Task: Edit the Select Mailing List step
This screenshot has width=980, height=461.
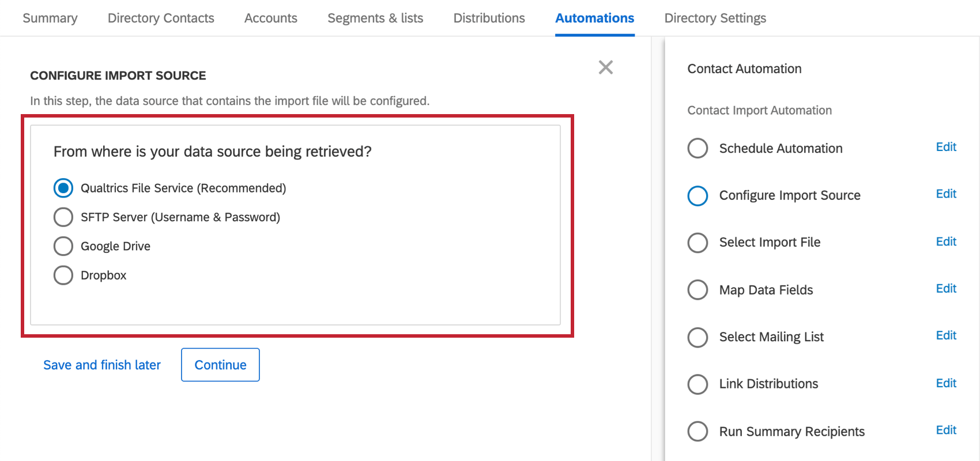Action: tap(946, 335)
